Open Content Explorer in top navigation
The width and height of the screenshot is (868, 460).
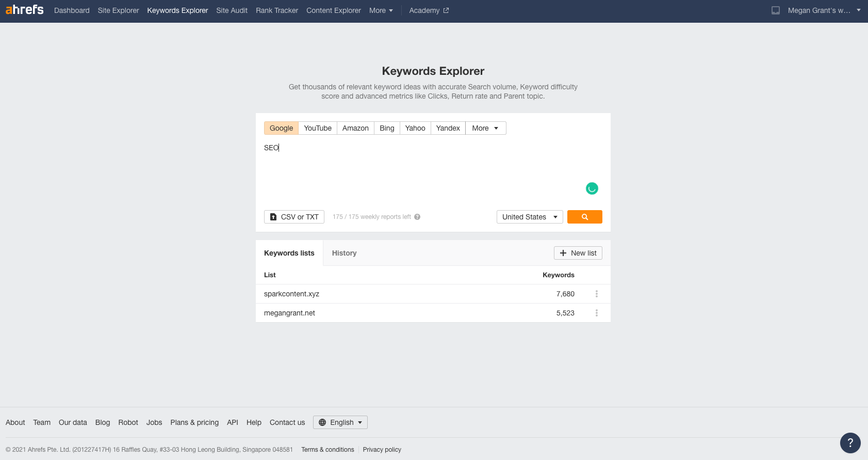pos(334,10)
